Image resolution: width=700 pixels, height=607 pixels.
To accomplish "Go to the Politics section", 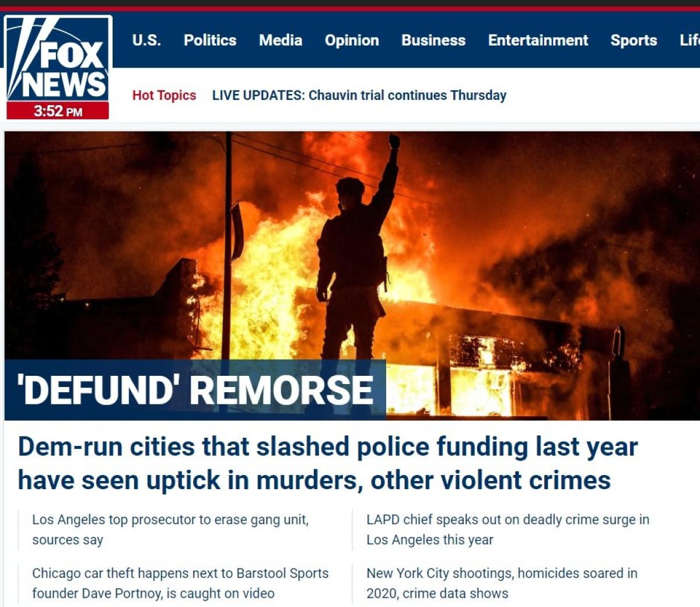I will coord(210,40).
